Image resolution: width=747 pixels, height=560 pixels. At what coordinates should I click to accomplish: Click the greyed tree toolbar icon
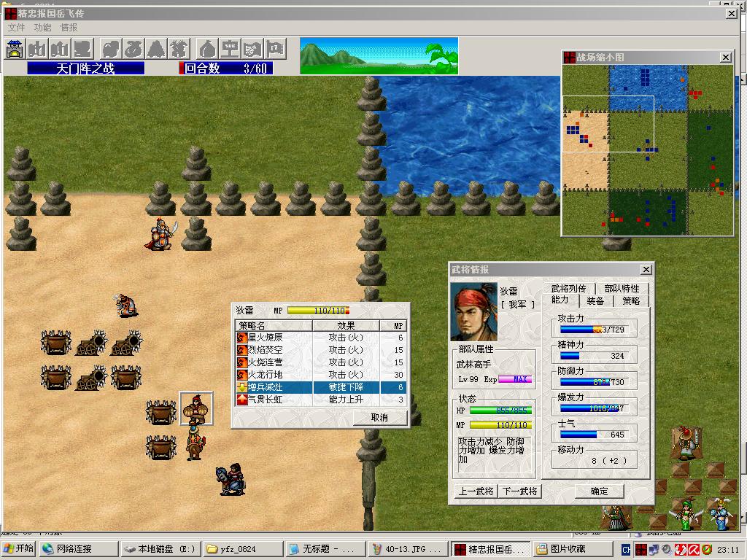179,49
